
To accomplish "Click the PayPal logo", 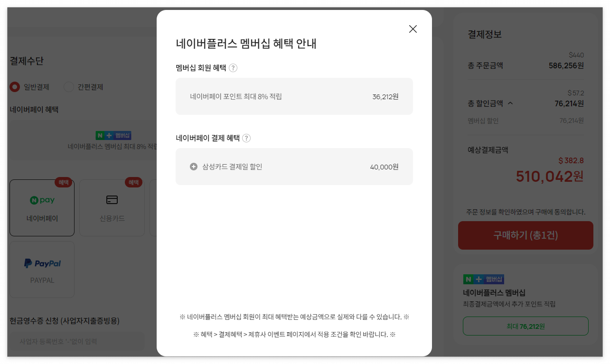I will coord(42,263).
